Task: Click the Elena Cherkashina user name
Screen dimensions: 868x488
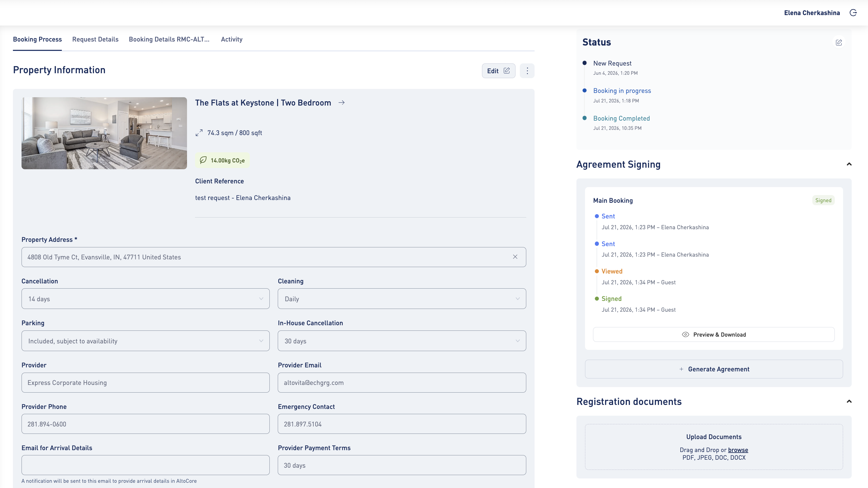Action: 812,13
